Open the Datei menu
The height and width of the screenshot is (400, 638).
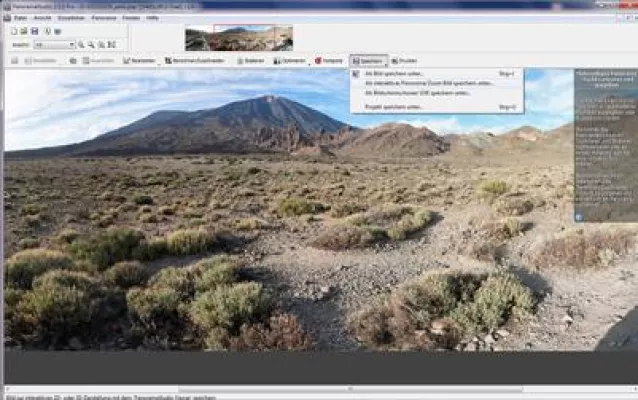[x=20, y=18]
